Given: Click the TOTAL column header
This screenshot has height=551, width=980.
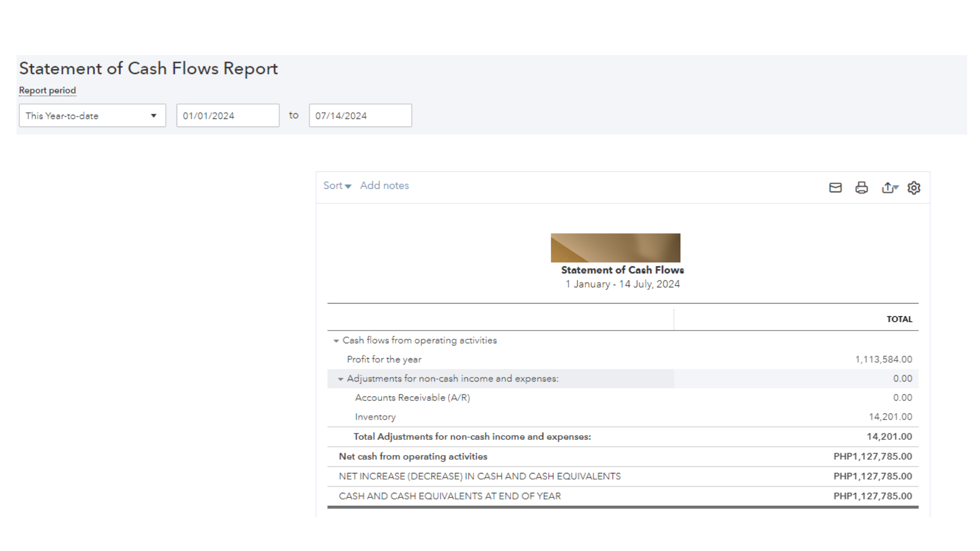Looking at the screenshot, I should point(899,319).
